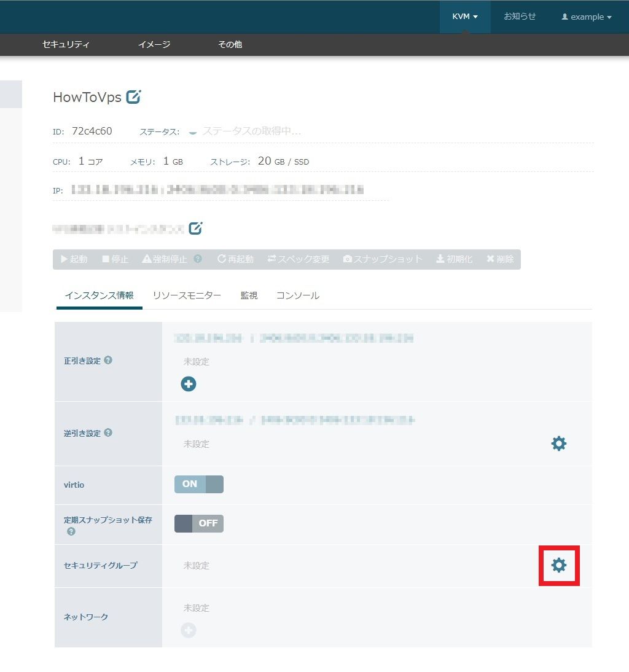Image resolution: width=629 pixels, height=672 pixels.
Task: Add a forward DNS entry with plus icon
Action: pyautogui.click(x=189, y=384)
